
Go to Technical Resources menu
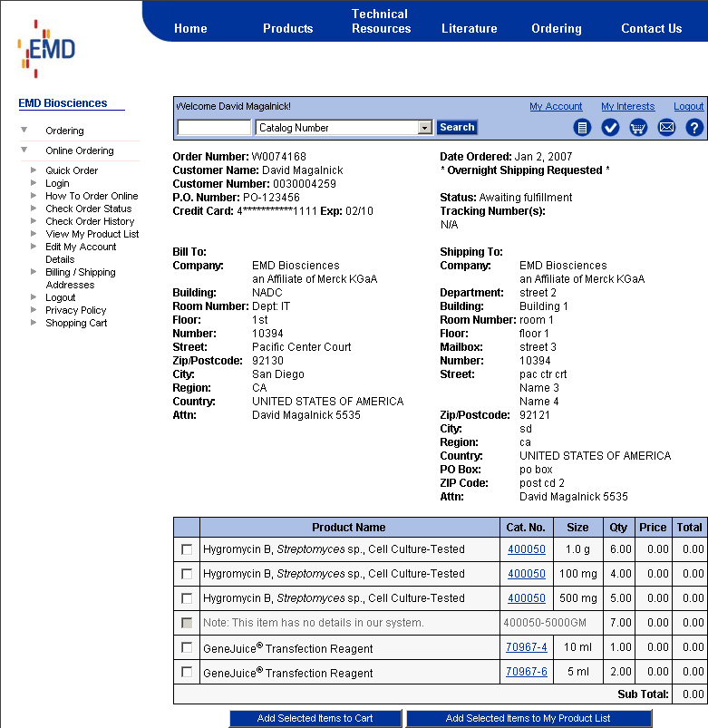pos(381,21)
